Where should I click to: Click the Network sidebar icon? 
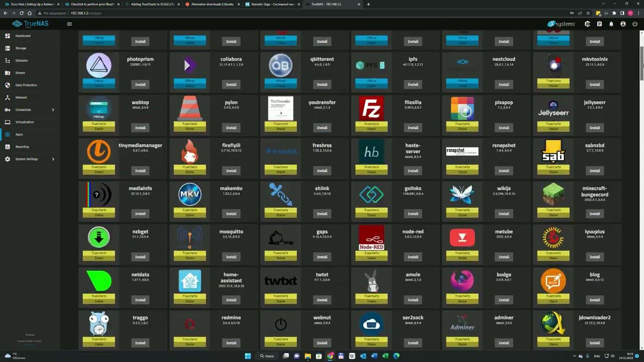8,98
